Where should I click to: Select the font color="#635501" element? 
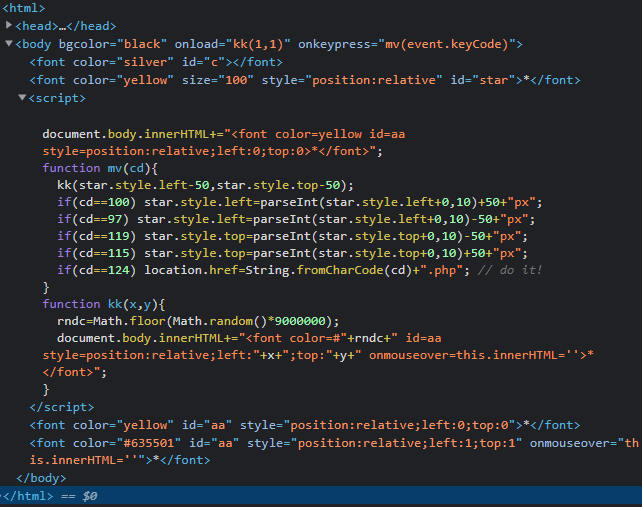(334, 451)
